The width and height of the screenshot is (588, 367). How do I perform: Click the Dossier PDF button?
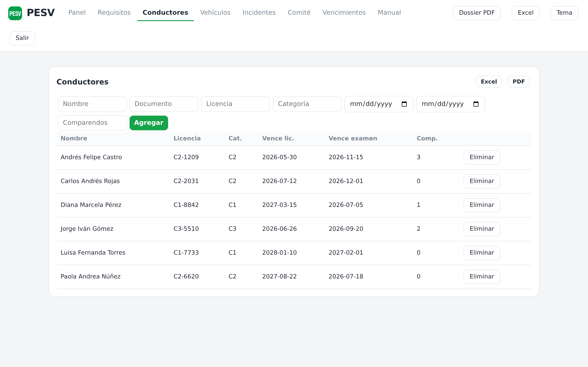pos(476,13)
